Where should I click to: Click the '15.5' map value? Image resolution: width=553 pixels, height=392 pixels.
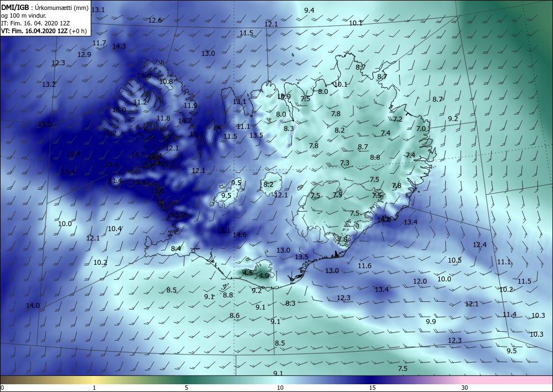[x=168, y=164]
